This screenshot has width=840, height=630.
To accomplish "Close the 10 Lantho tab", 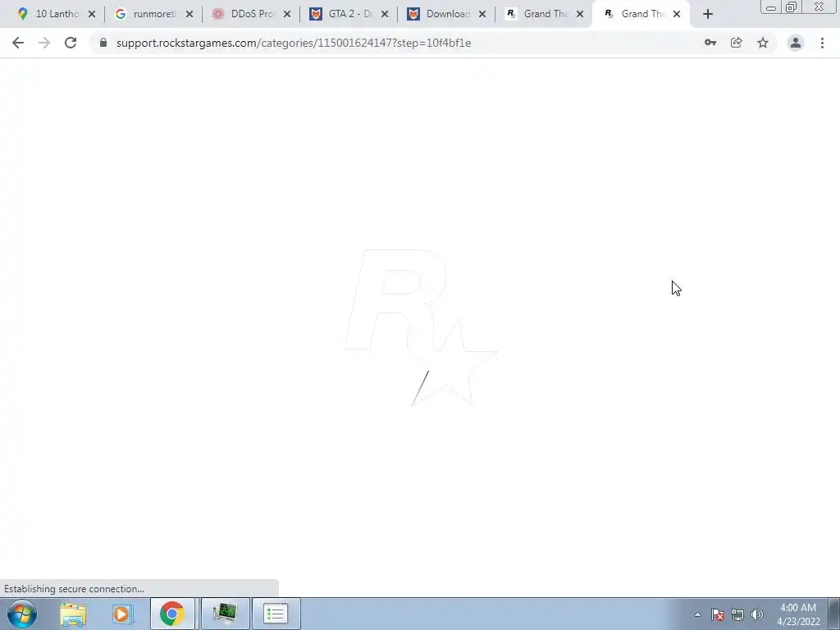I will [x=92, y=14].
